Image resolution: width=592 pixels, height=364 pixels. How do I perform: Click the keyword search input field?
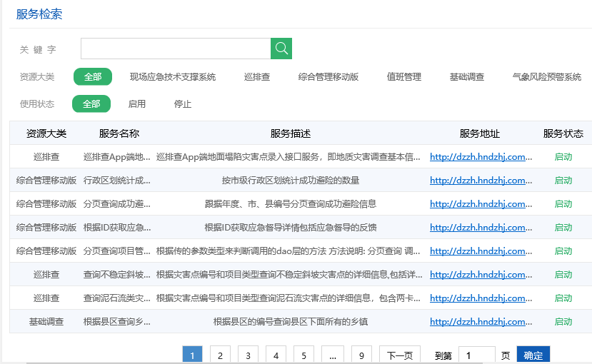(175, 49)
